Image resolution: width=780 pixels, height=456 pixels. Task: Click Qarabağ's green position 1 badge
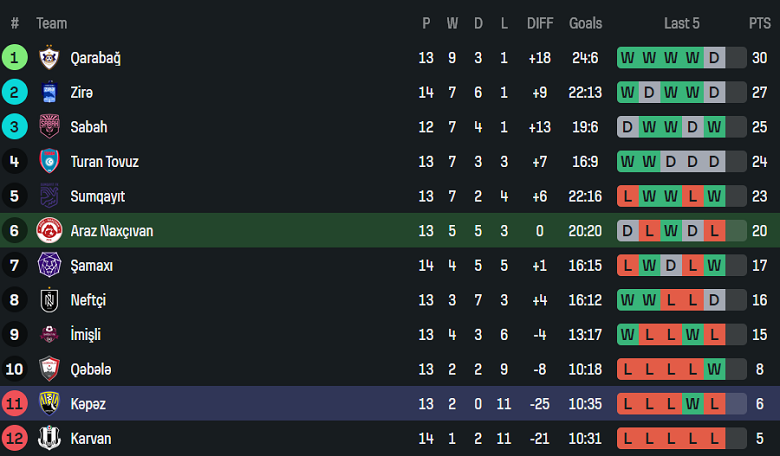(x=15, y=58)
